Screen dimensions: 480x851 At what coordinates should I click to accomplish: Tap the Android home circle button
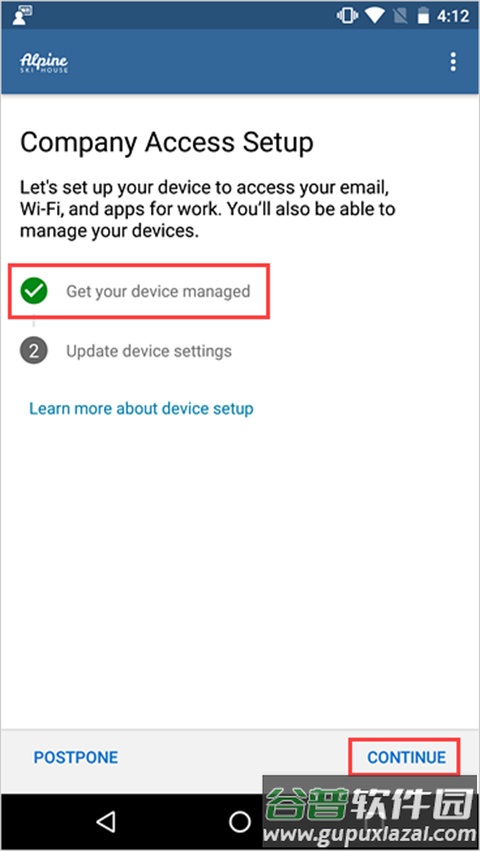point(239,821)
